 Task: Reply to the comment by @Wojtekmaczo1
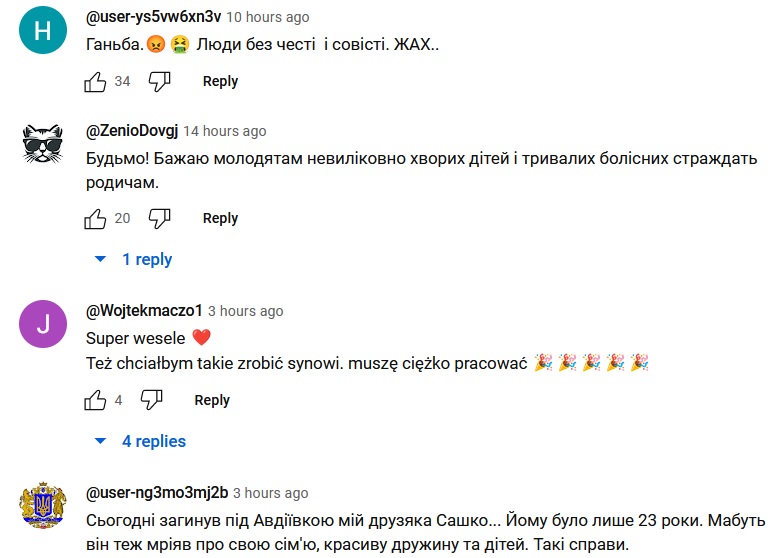(x=212, y=401)
